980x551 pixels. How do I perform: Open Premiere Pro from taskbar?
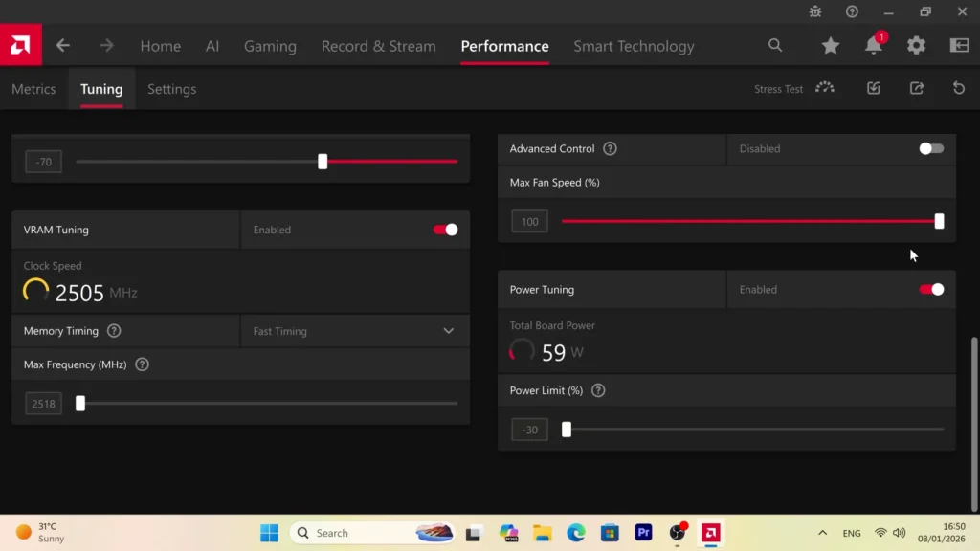point(643,532)
